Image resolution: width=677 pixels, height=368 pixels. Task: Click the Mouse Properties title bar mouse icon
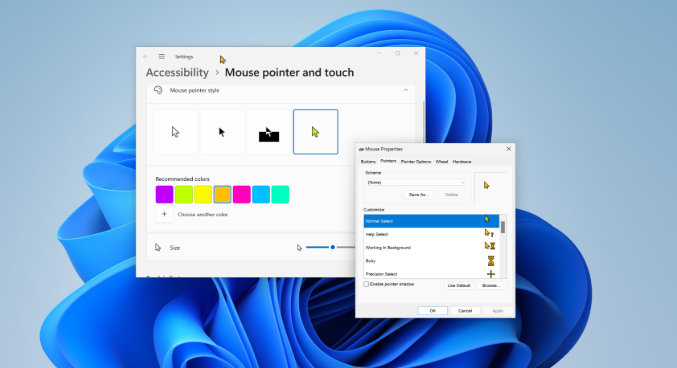click(361, 149)
